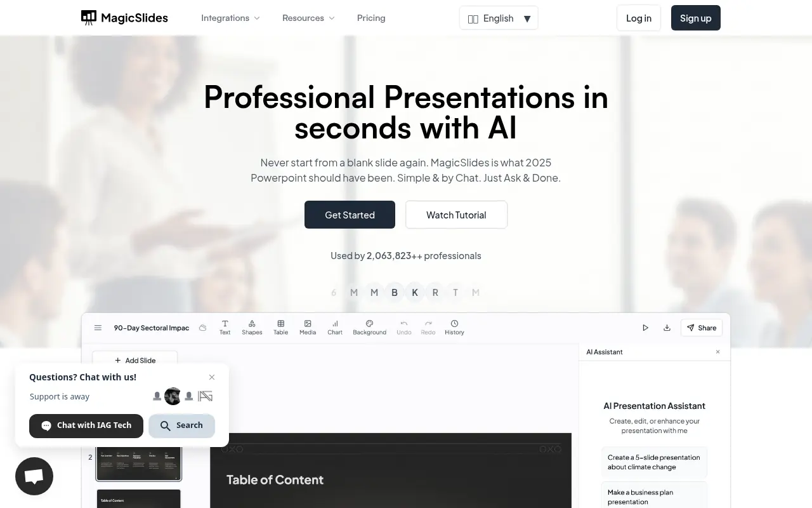
Task: Select the Text tool in the editor toolbar
Action: point(225,327)
